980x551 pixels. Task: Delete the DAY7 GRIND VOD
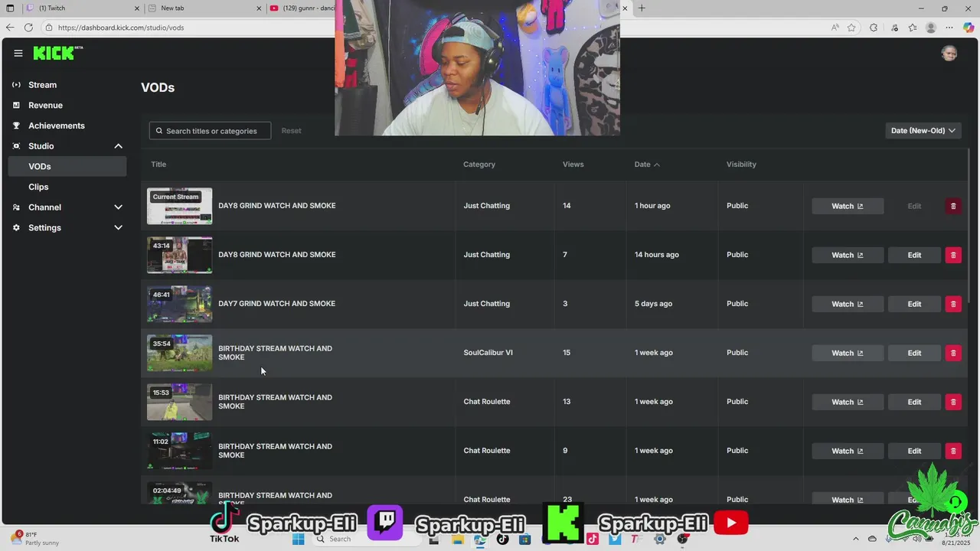click(953, 304)
